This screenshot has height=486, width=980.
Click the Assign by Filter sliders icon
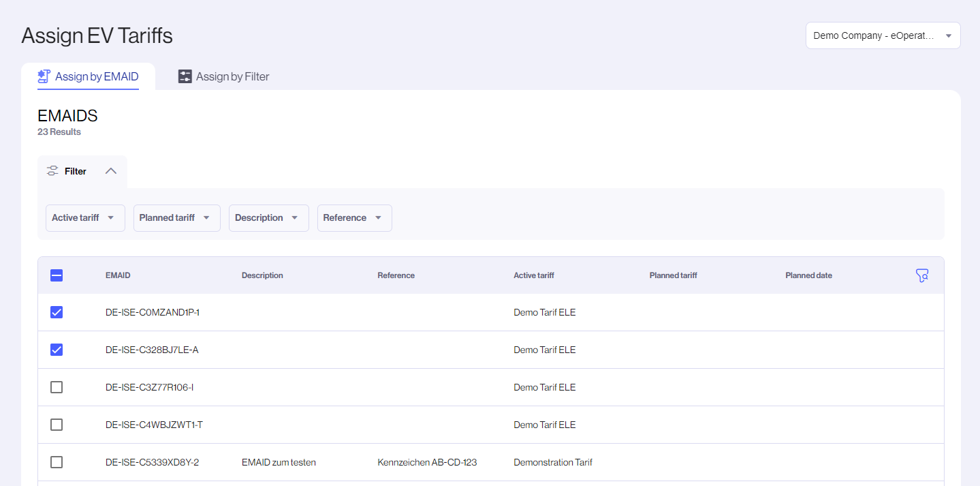pyautogui.click(x=185, y=76)
